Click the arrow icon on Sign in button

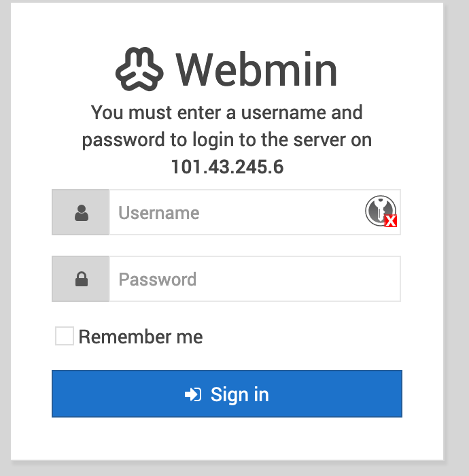click(193, 394)
